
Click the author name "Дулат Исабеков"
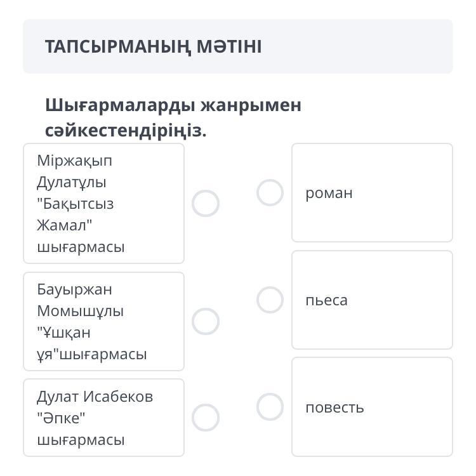(x=95, y=397)
